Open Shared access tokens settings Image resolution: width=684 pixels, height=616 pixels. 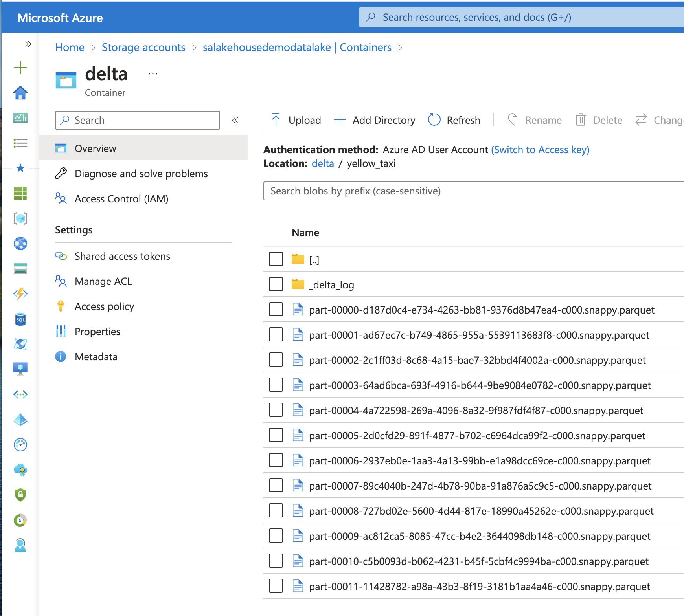click(122, 256)
